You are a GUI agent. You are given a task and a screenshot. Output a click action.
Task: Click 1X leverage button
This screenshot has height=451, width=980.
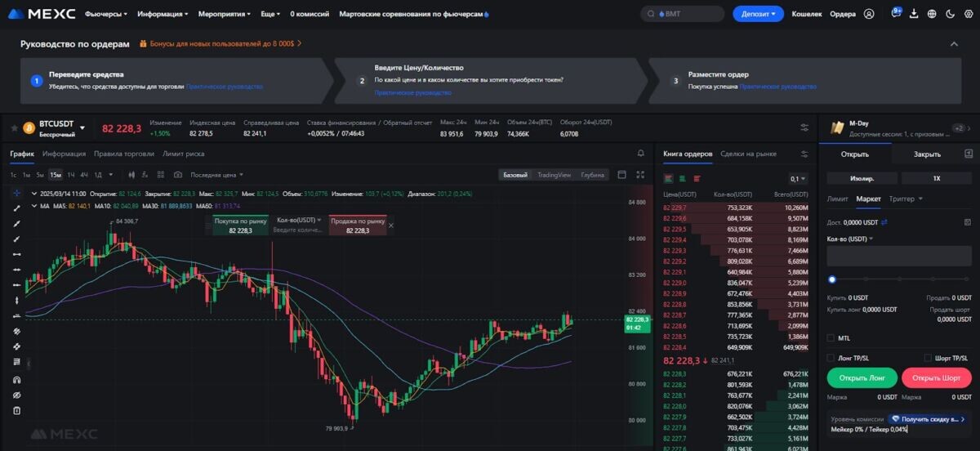coord(937,178)
